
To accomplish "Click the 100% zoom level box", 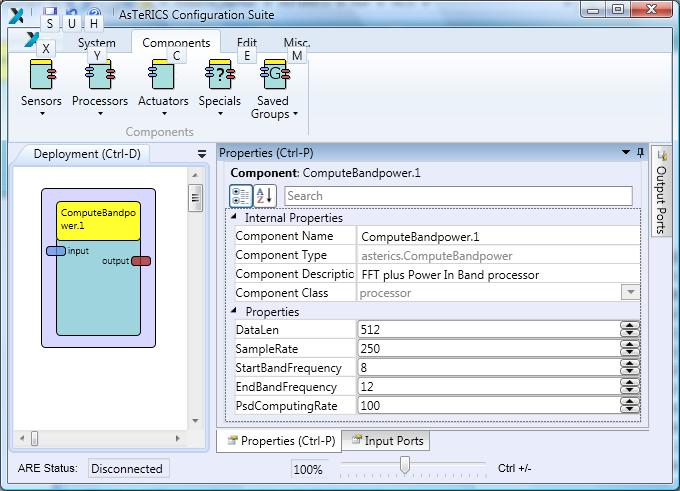I will [308, 469].
